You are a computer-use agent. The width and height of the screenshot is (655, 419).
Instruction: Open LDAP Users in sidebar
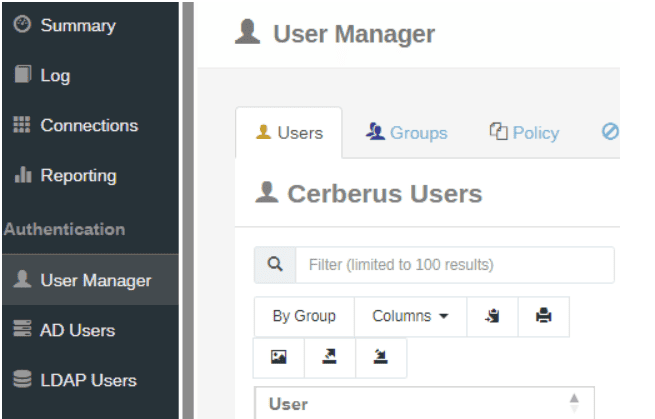tap(88, 380)
